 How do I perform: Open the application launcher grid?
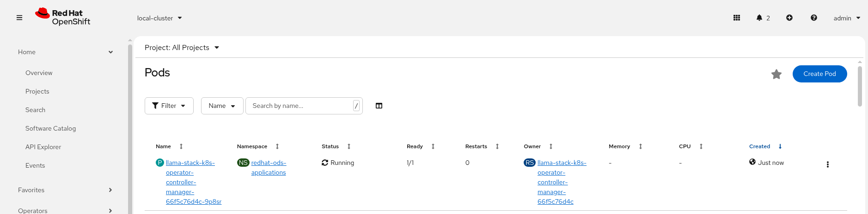pyautogui.click(x=737, y=18)
